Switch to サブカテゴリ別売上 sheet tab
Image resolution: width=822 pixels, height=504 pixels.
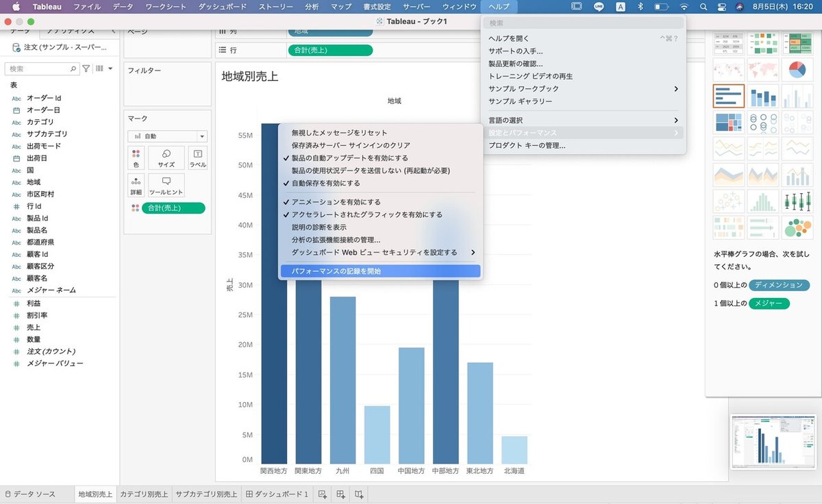click(206, 494)
